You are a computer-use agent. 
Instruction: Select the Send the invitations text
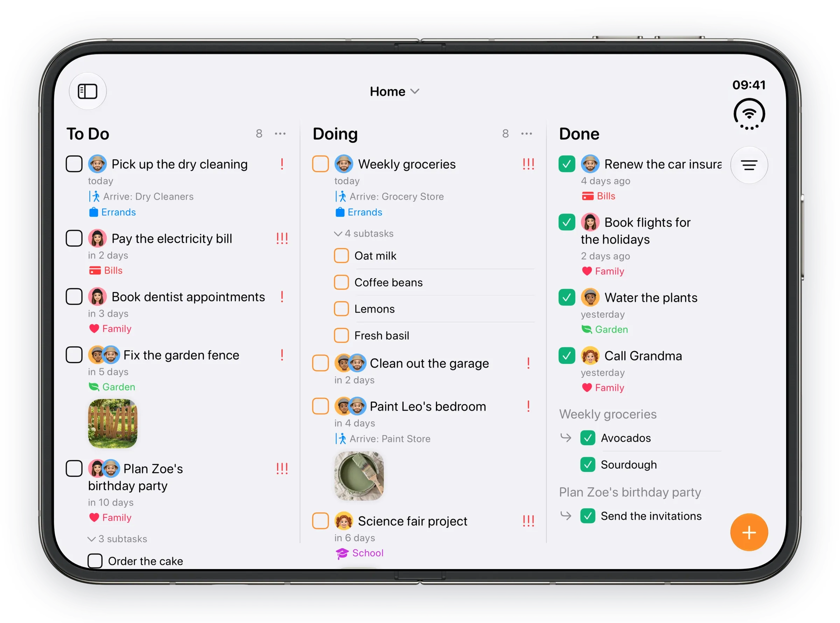pyautogui.click(x=651, y=516)
